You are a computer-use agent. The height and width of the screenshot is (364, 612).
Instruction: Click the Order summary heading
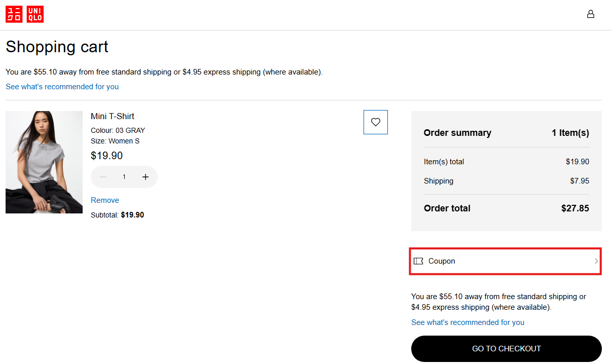point(457,133)
